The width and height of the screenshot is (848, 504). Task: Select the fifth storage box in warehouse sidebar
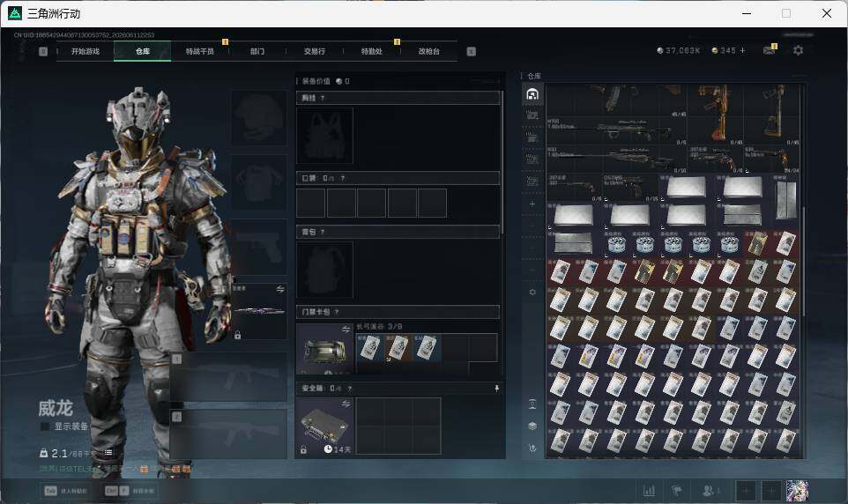click(532, 182)
